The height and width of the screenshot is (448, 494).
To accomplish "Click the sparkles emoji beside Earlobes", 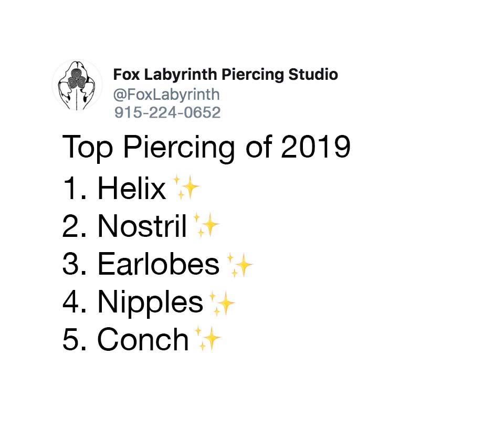I will (x=240, y=264).
